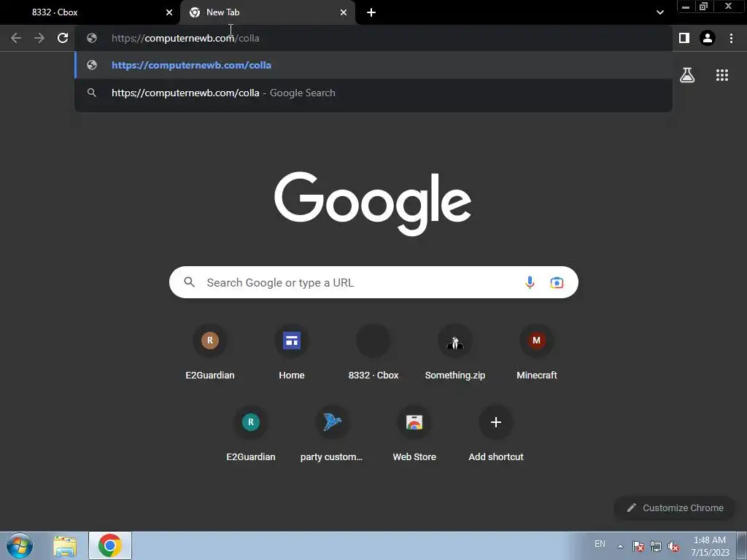Switch to the 8332 · Cbox tab

[90, 12]
